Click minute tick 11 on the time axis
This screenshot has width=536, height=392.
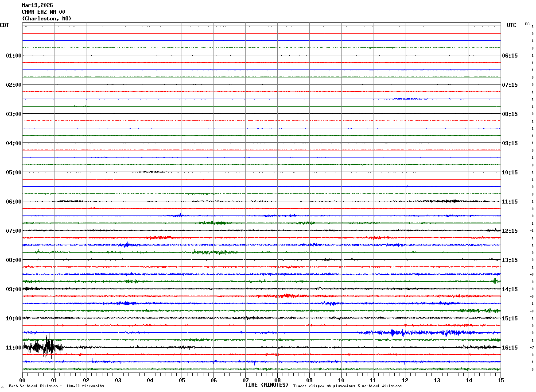click(x=373, y=380)
